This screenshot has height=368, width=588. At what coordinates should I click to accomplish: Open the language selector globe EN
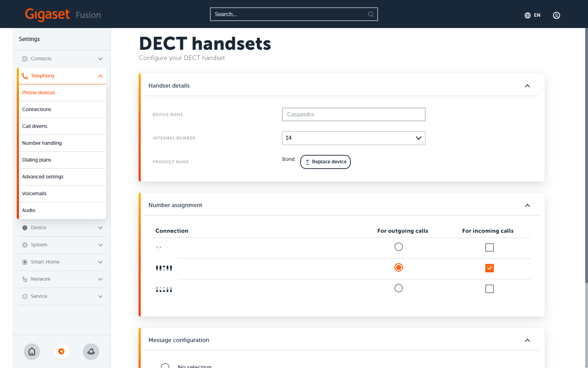point(532,15)
